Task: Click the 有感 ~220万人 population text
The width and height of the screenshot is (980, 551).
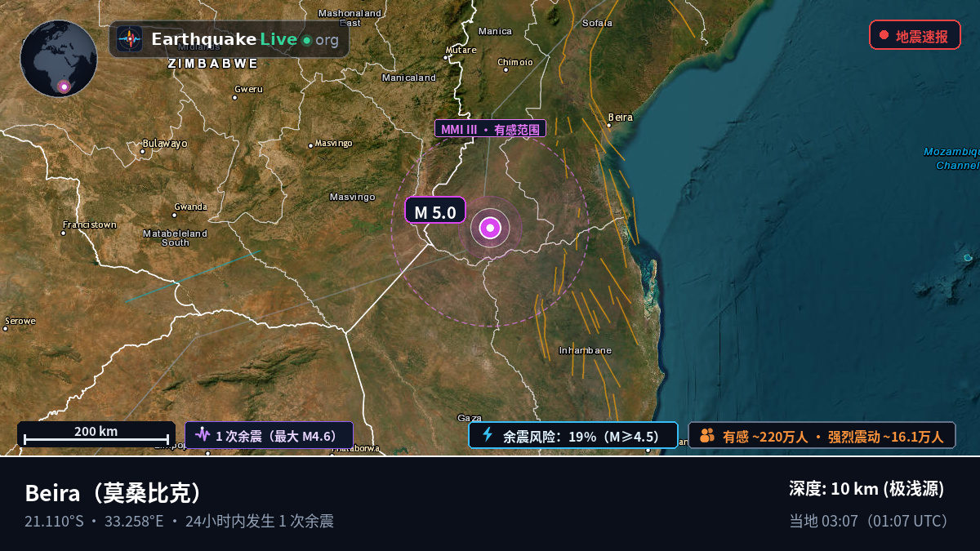Action: pyautogui.click(x=765, y=437)
